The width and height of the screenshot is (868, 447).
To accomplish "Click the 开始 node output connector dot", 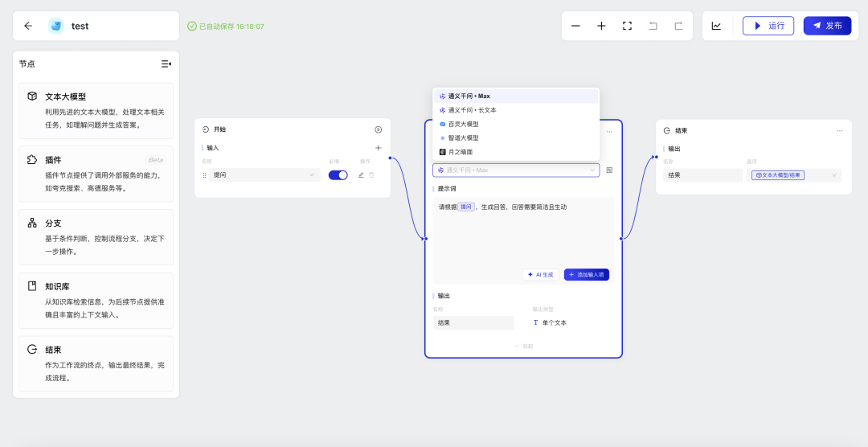I will pos(391,158).
